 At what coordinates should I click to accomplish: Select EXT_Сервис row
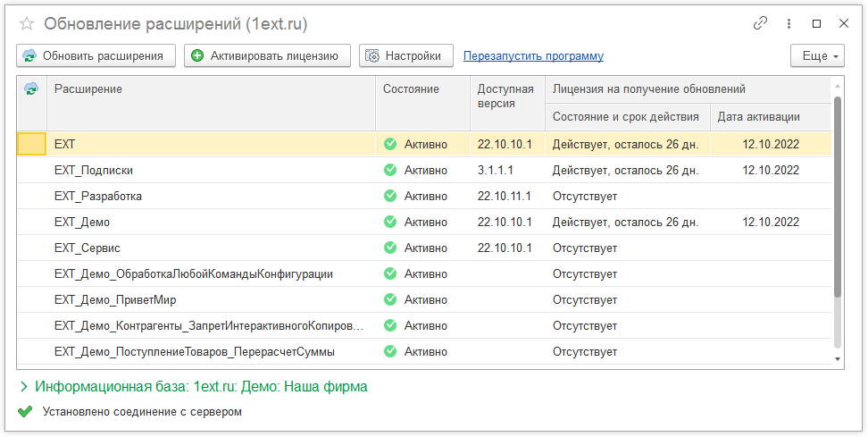(x=424, y=248)
